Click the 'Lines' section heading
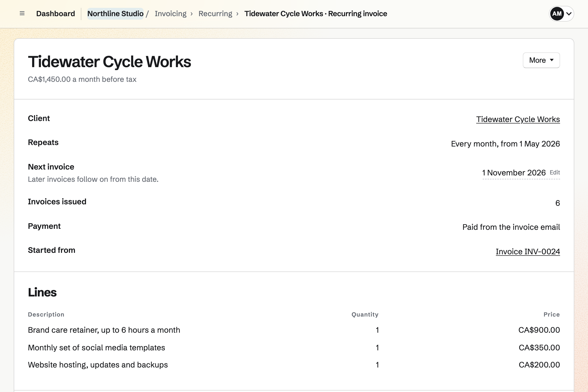Viewport: 588px width, 392px height. tap(42, 292)
